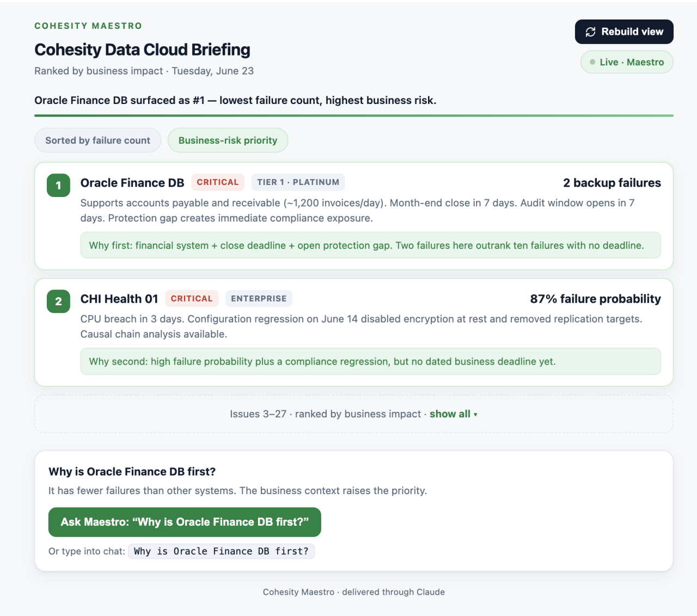Click the green Live status dot
The height and width of the screenshot is (616, 697).
click(592, 62)
